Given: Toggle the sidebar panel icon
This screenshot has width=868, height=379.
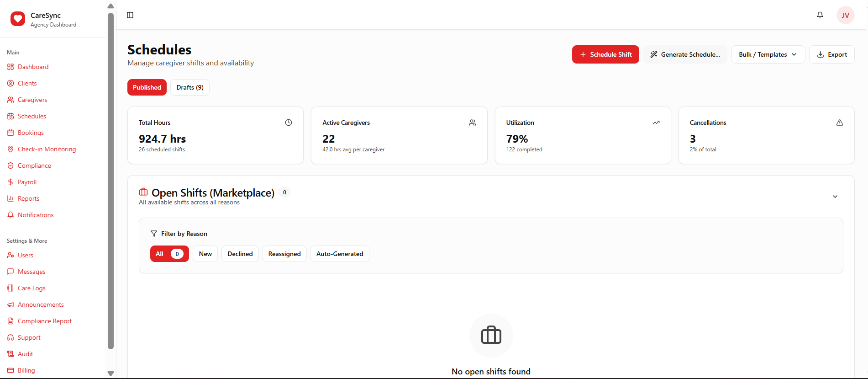Looking at the screenshot, I should click(x=130, y=15).
